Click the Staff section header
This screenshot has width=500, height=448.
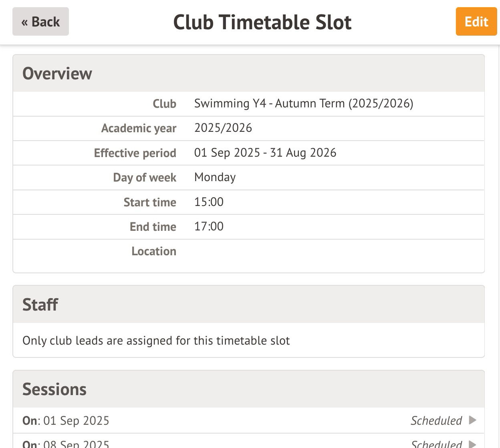[40, 305]
